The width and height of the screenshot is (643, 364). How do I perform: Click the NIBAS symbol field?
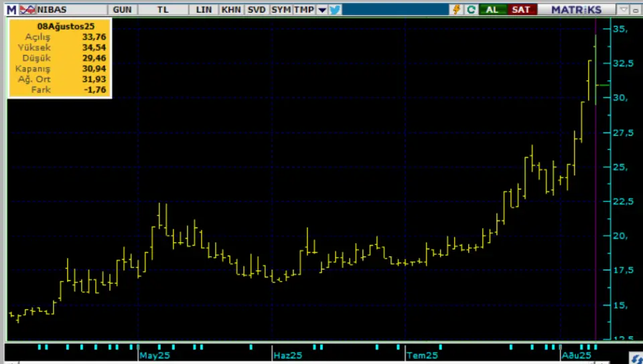coord(71,9)
